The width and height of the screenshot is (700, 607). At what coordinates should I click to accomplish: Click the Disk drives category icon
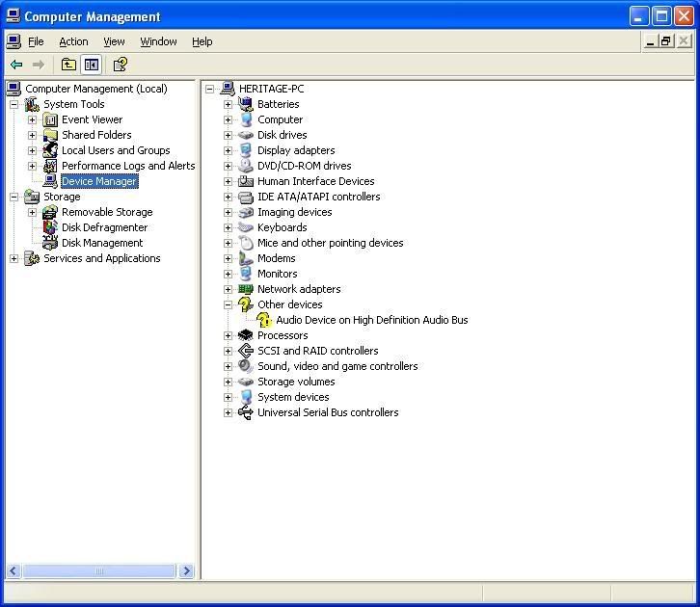pos(246,135)
